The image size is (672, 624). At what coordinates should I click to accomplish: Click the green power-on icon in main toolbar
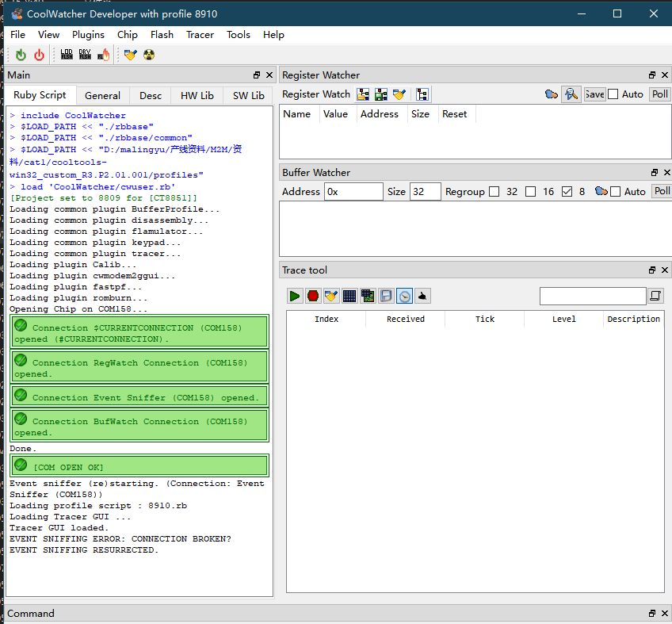click(21, 55)
